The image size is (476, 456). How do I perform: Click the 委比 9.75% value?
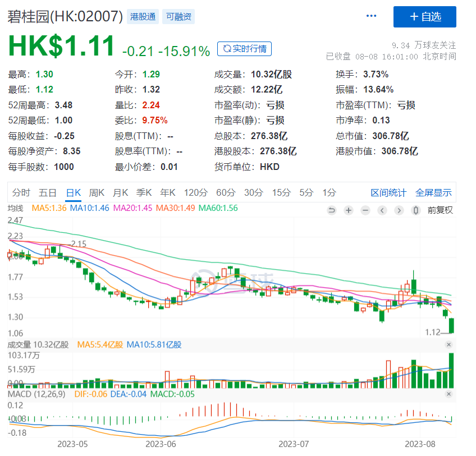coord(154,120)
